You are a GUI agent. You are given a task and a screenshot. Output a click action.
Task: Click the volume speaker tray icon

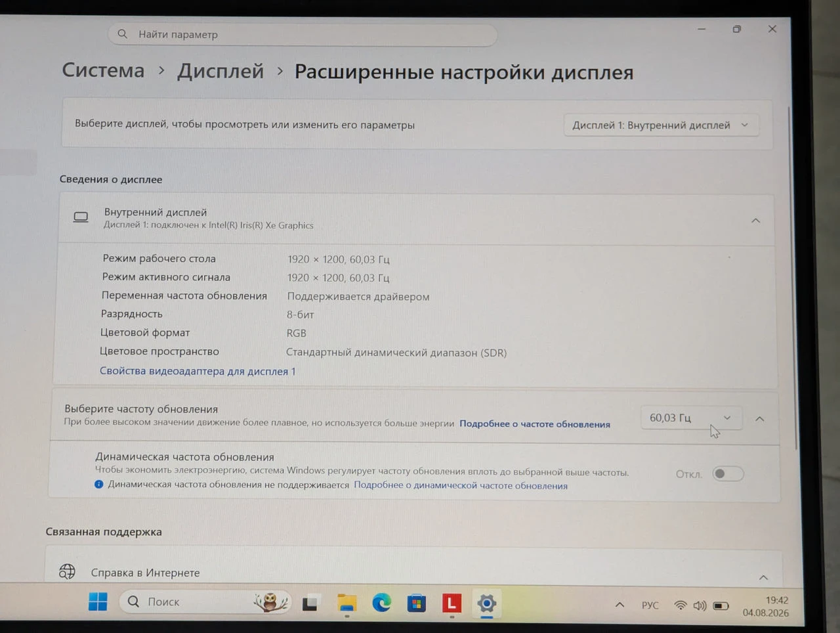tap(700, 605)
